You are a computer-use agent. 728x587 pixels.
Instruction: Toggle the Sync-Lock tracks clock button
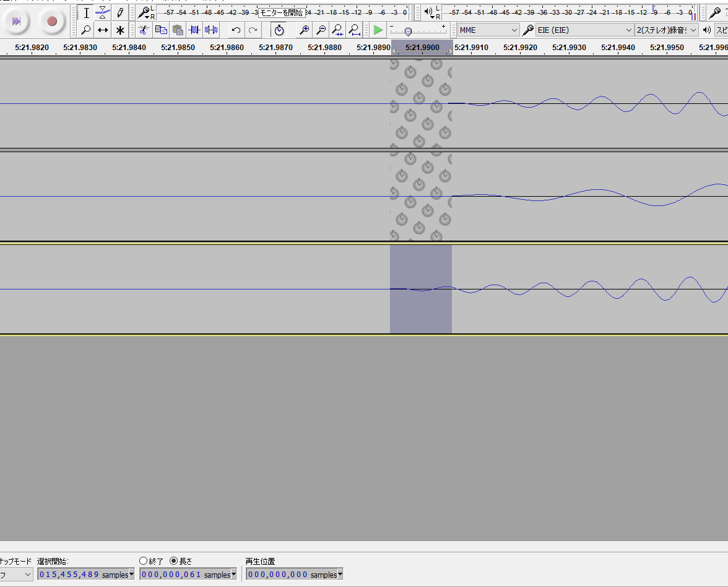click(279, 30)
